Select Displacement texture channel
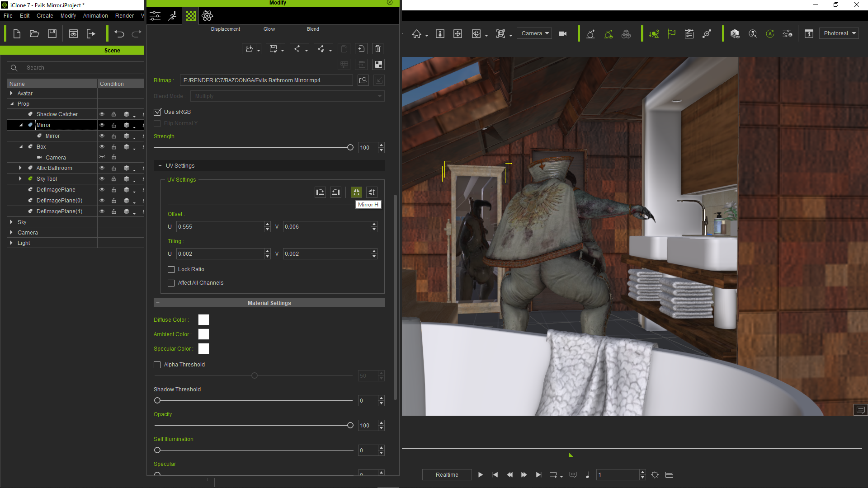 [226, 29]
